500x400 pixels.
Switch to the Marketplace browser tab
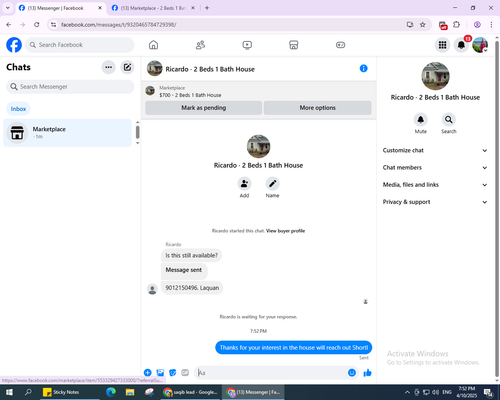[153, 8]
